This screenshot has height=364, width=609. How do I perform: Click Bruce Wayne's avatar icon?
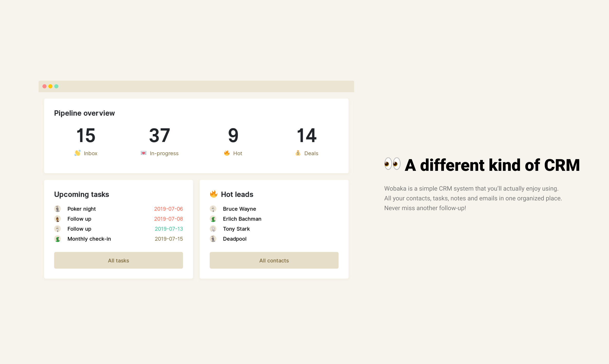[x=213, y=208]
